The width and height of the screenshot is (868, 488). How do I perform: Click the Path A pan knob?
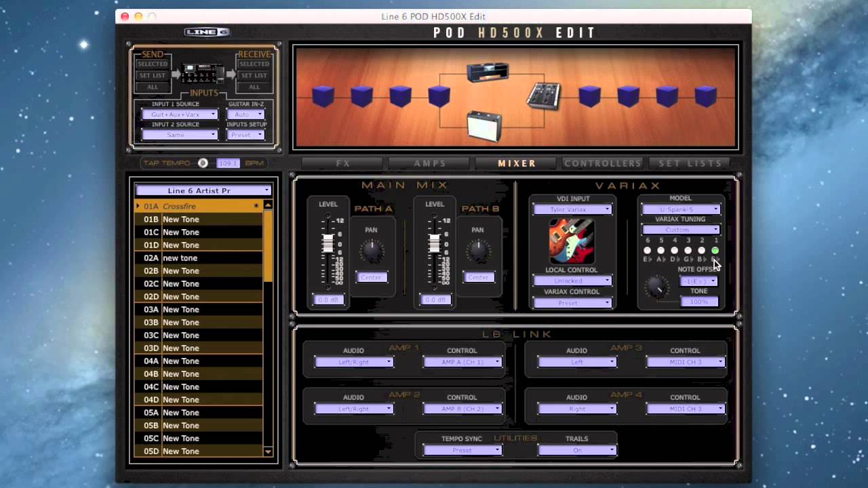(x=371, y=251)
